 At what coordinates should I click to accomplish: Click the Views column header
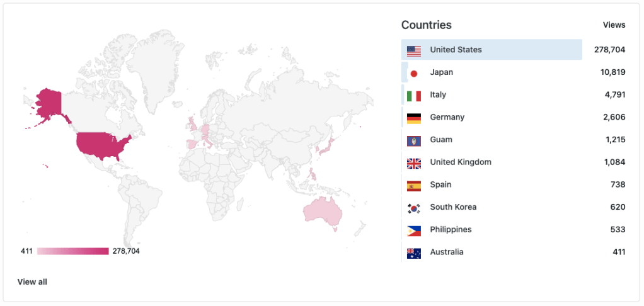coord(614,25)
